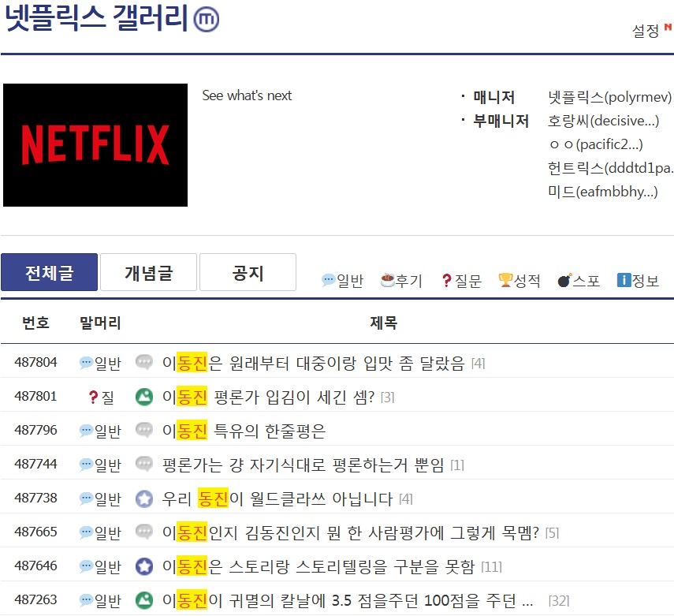Viewport: 674px width, 616px height.
Task: Click the image icon on post 487263
Action: pos(143,600)
